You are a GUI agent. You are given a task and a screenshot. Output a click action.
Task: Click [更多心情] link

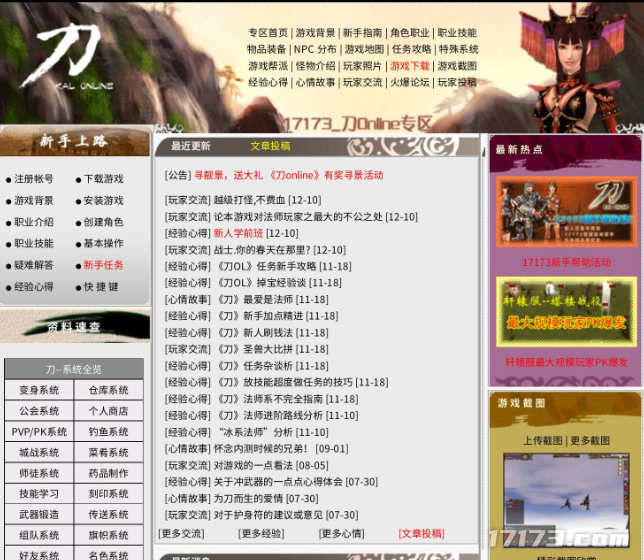(342, 533)
